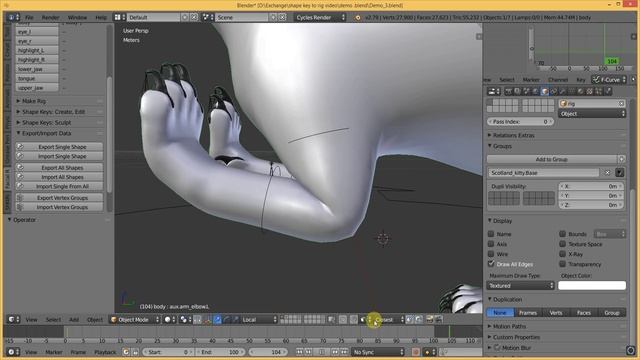Expand Shape Keys: Create, Edit panel
The height and width of the screenshot is (360, 640).
tap(53, 112)
